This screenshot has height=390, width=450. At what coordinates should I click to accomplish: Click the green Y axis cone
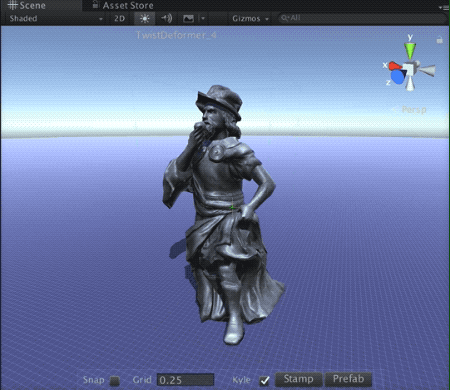click(x=410, y=51)
